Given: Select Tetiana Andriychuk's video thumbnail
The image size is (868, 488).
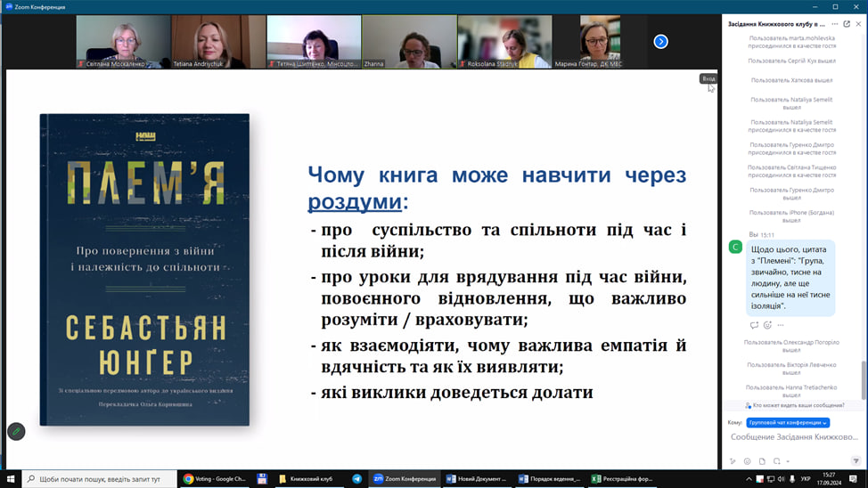Looking at the screenshot, I should pos(218,42).
